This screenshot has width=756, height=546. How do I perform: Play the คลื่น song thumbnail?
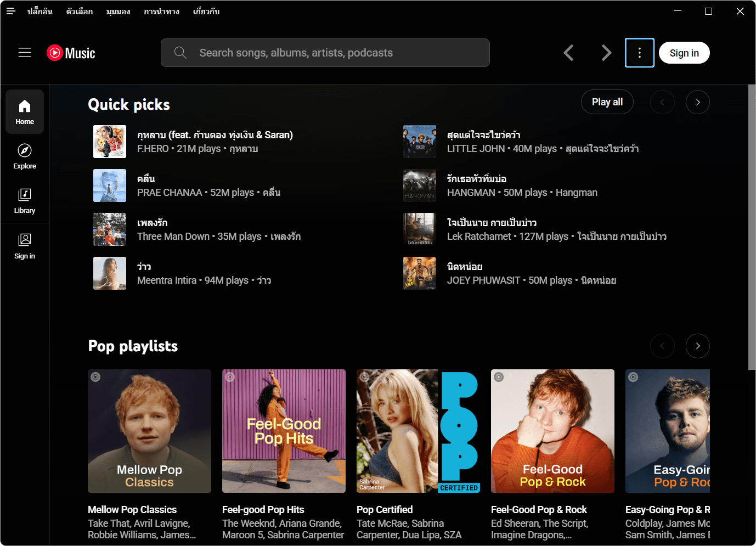110,185
